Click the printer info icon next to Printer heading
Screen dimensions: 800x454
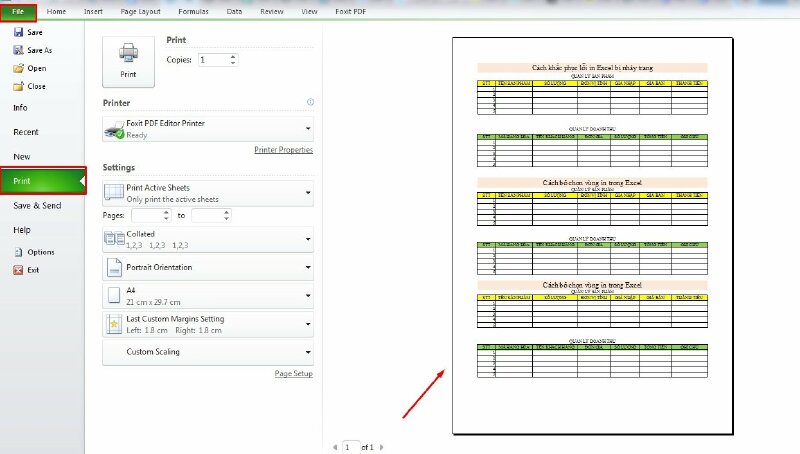click(x=310, y=103)
